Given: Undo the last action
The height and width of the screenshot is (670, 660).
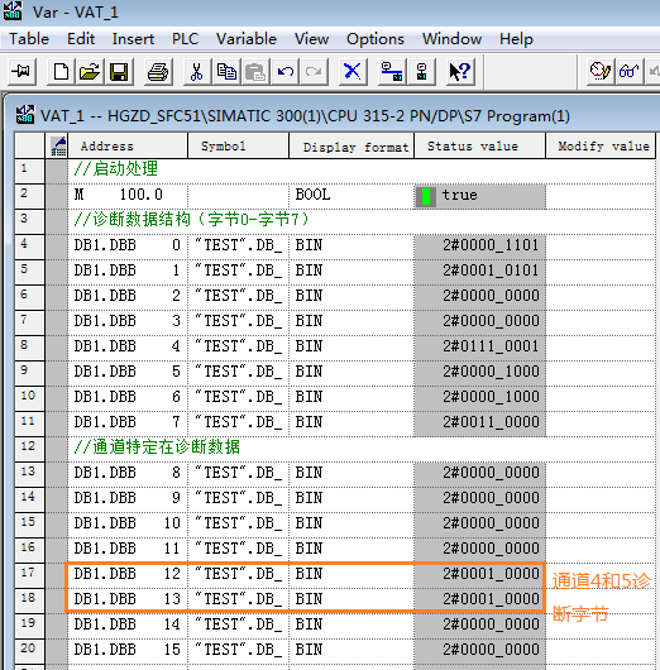Looking at the screenshot, I should [x=285, y=71].
